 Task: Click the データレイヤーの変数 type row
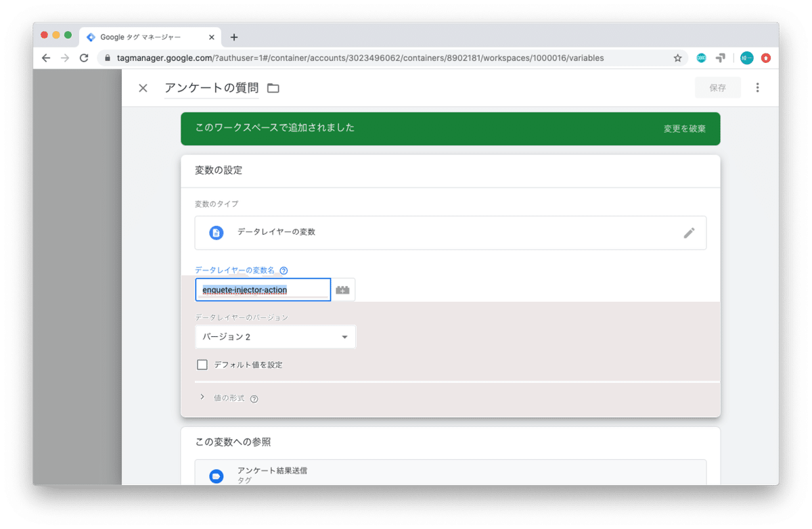[x=451, y=233]
